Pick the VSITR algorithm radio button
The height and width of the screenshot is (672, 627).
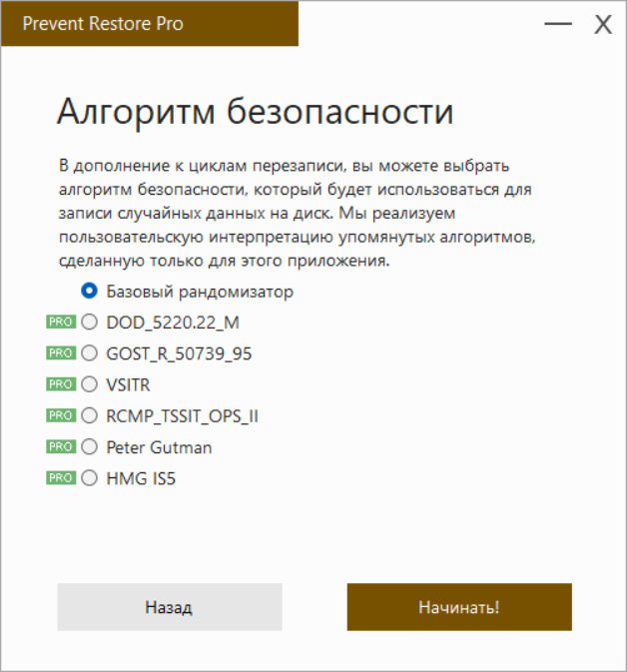[89, 384]
